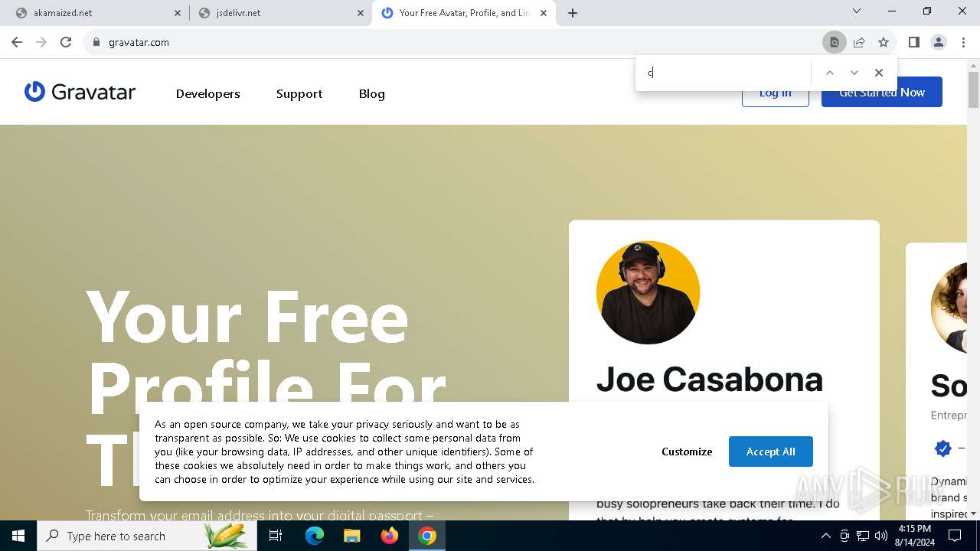Jump to the previous find result

point(829,73)
